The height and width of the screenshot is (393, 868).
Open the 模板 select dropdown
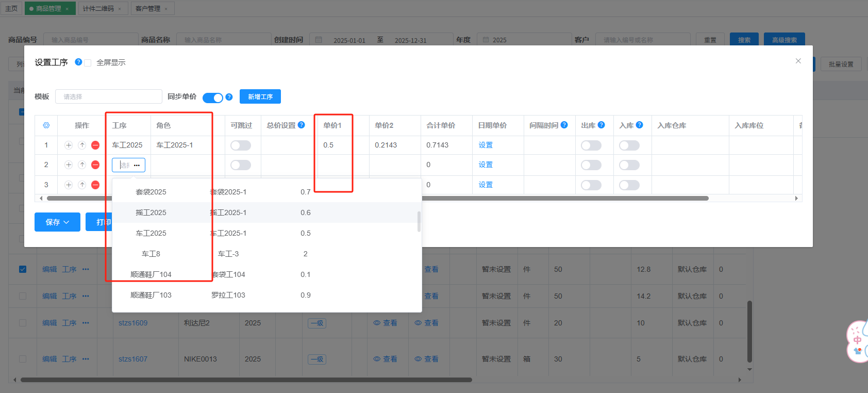(108, 97)
